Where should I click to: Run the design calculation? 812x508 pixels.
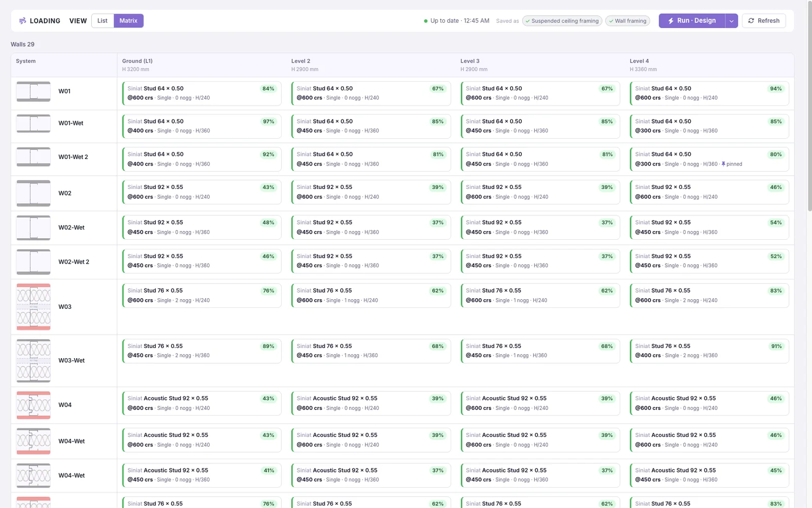pos(692,21)
